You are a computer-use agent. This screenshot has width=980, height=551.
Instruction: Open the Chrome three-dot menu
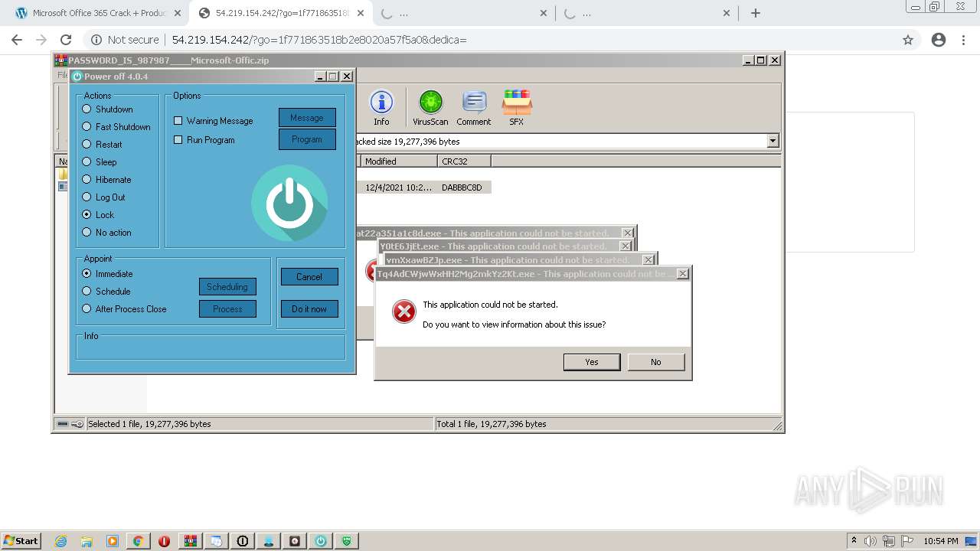965,40
